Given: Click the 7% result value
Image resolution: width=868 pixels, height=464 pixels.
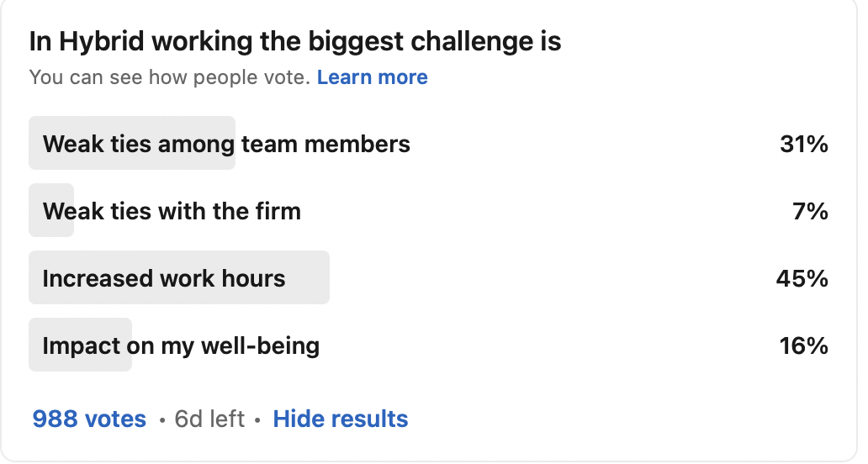Looking at the screenshot, I should (x=811, y=211).
